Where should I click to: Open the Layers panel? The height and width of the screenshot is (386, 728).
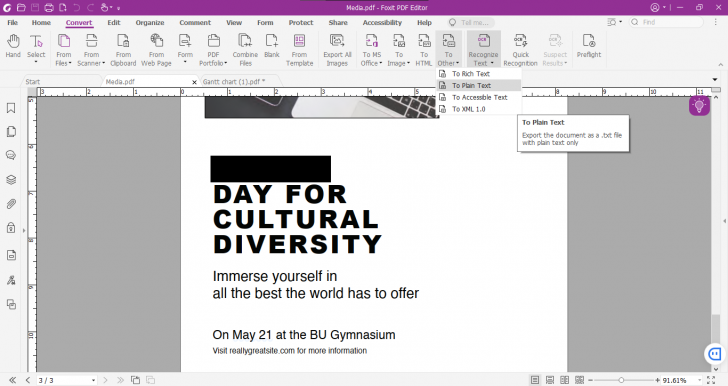click(11, 180)
